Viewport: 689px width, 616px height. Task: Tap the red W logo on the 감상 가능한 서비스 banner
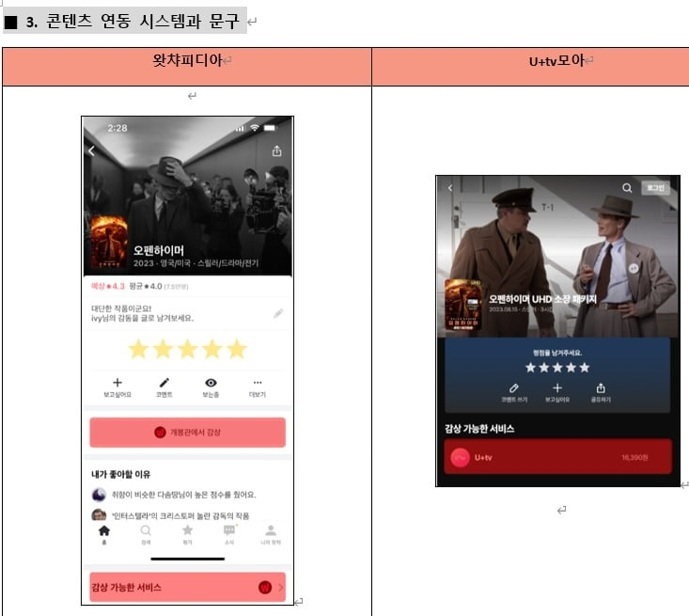(x=265, y=587)
